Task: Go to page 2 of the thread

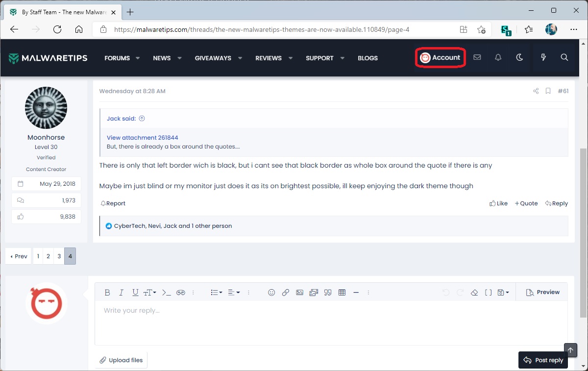Action: [48, 256]
